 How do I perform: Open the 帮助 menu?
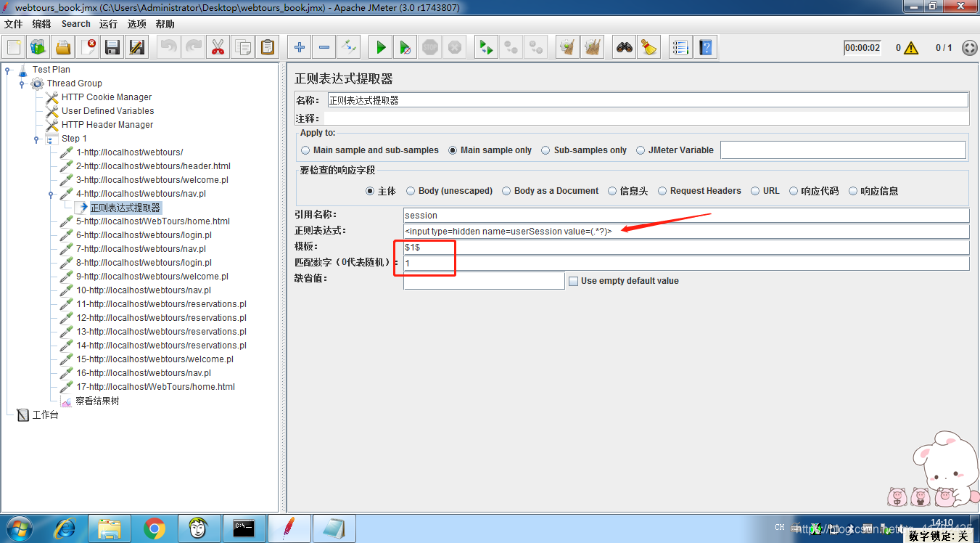pyautogui.click(x=165, y=24)
